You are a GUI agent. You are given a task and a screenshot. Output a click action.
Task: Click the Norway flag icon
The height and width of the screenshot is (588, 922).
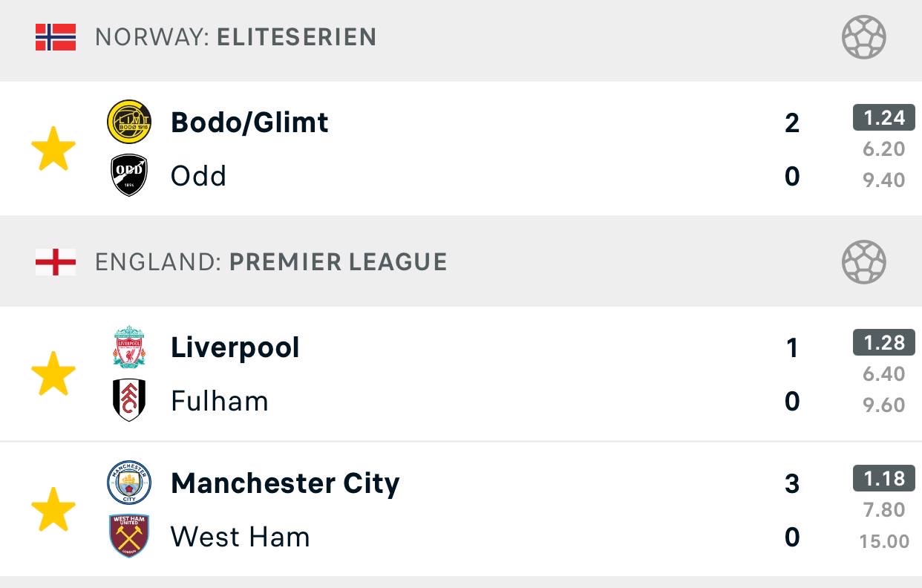[56, 37]
